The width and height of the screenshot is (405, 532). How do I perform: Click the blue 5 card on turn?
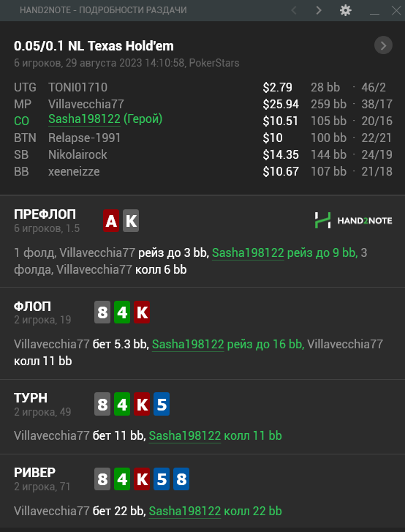(162, 404)
